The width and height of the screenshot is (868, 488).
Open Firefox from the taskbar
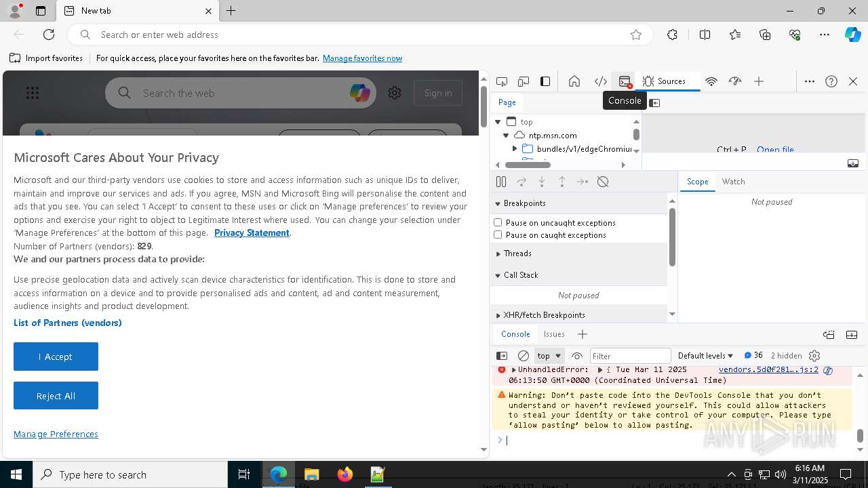[345, 474]
